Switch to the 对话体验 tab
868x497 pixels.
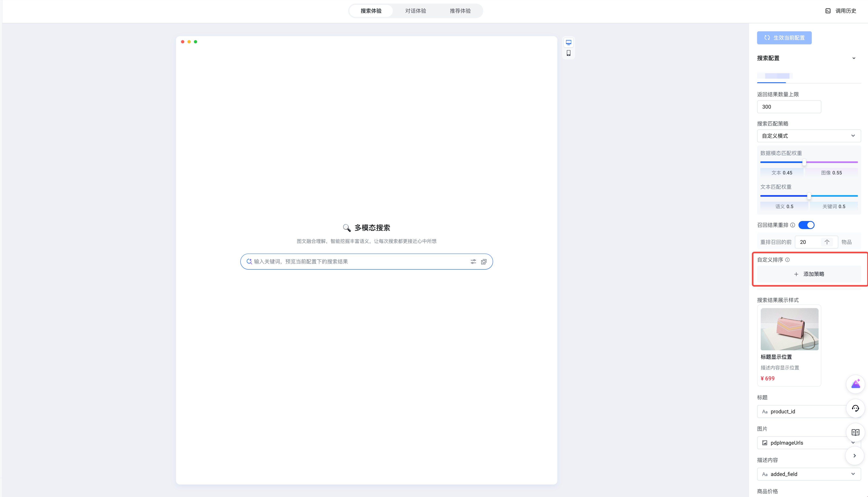point(415,11)
